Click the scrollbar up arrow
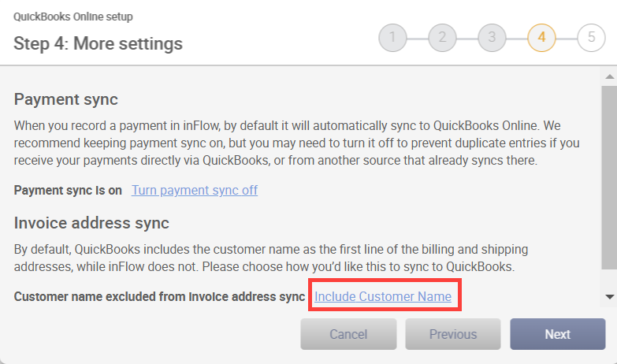 pos(610,76)
